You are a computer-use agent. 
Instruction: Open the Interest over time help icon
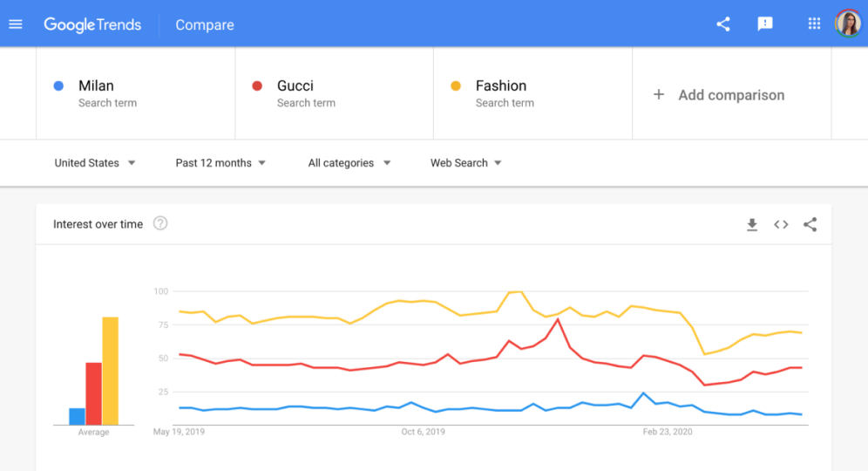(160, 223)
